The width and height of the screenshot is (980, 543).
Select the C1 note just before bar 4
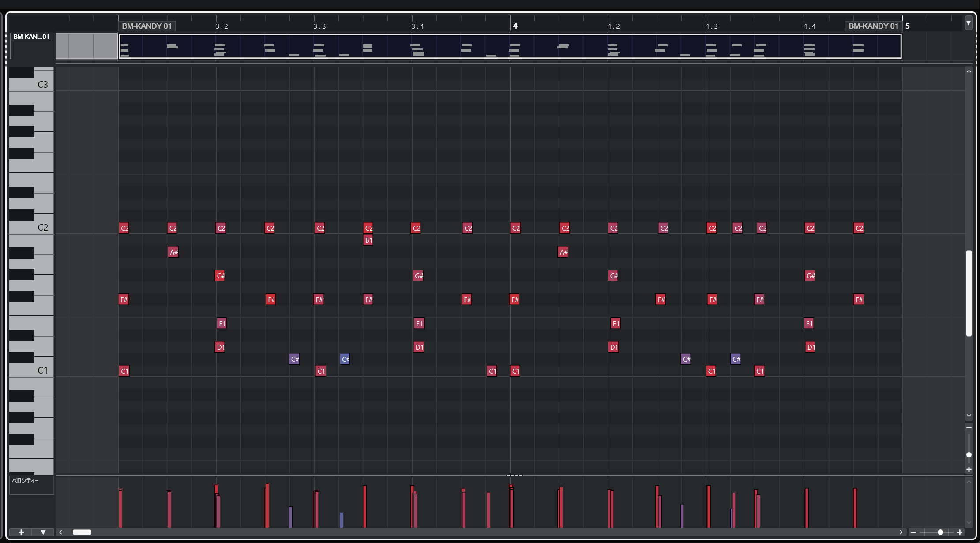click(x=492, y=371)
